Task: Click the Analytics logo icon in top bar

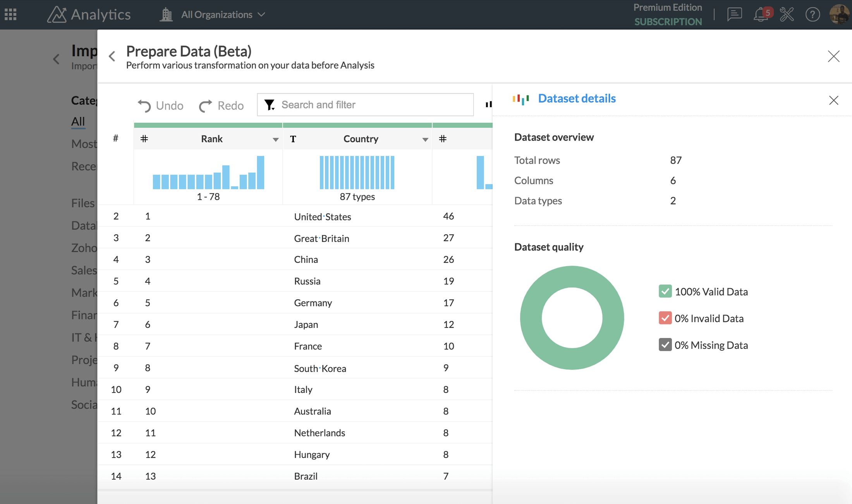Action: pos(58,14)
